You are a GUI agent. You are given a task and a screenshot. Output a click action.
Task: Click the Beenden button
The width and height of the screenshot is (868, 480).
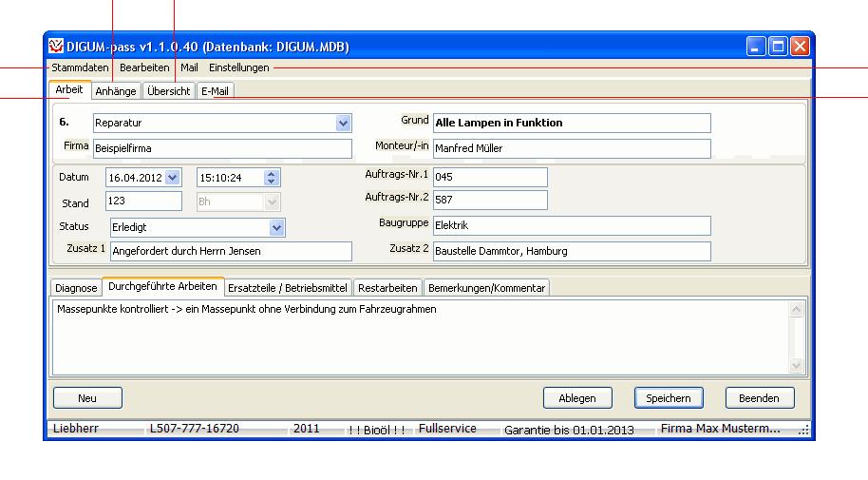760,398
